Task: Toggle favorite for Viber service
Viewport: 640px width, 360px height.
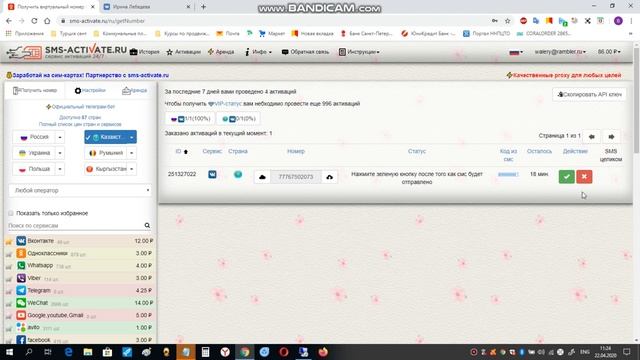Action: pyautogui.click(x=9, y=279)
